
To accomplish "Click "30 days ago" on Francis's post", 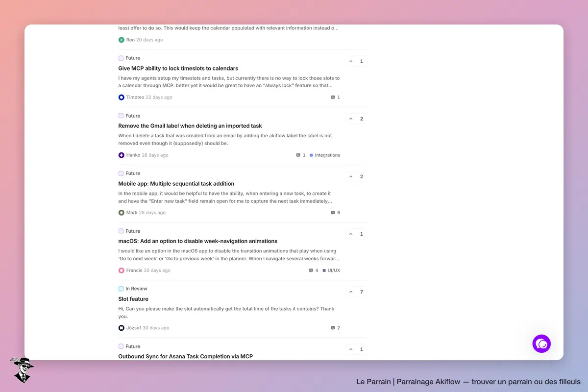I will [x=157, y=270].
